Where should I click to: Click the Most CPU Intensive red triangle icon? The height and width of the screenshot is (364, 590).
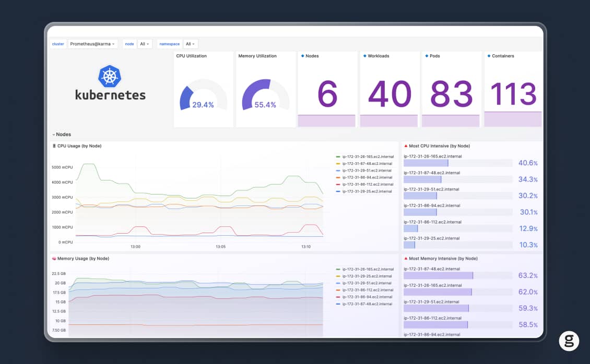click(406, 145)
